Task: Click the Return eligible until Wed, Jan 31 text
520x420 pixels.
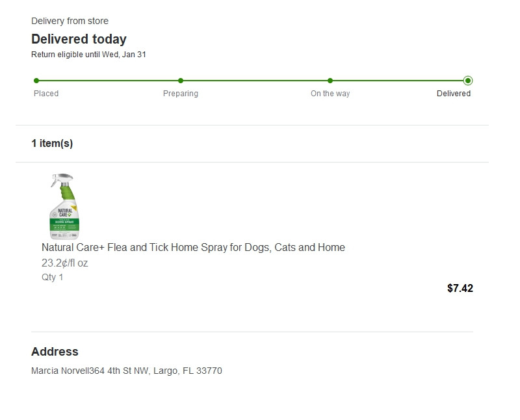Action: click(88, 55)
